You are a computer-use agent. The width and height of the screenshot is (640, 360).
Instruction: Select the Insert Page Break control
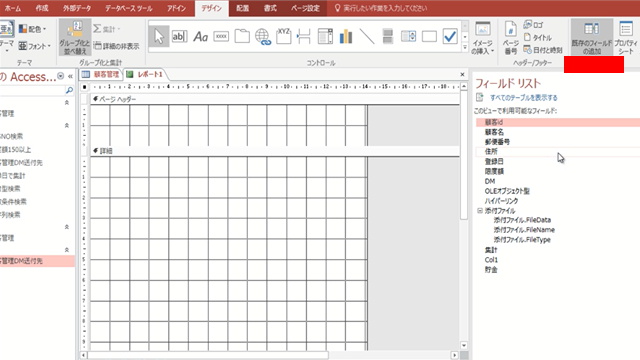pyautogui.click(x=304, y=36)
